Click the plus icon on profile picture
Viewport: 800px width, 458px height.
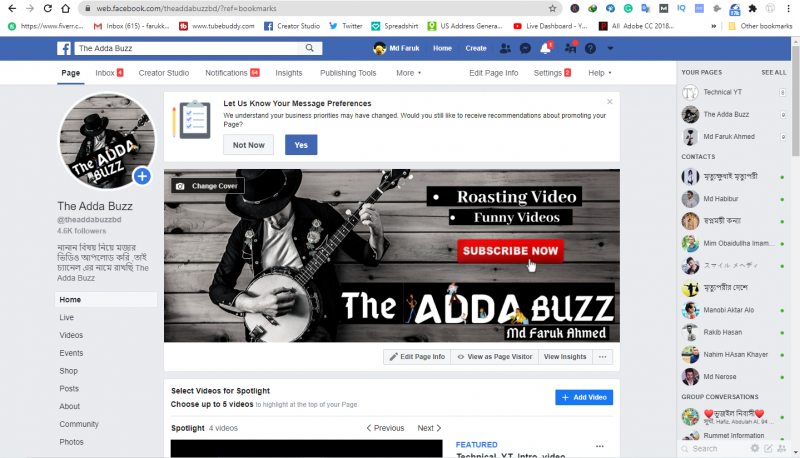142,176
